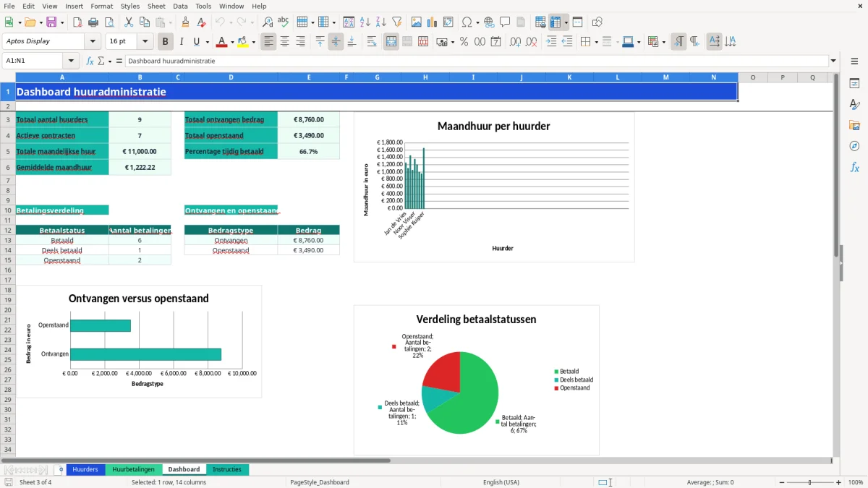
Task: Select column header D
Action: [x=231, y=77]
